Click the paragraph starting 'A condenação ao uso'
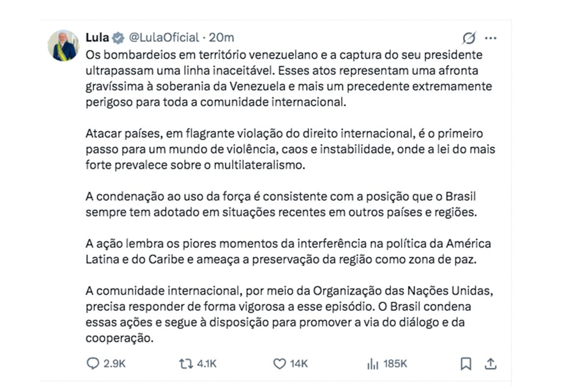 [282, 205]
